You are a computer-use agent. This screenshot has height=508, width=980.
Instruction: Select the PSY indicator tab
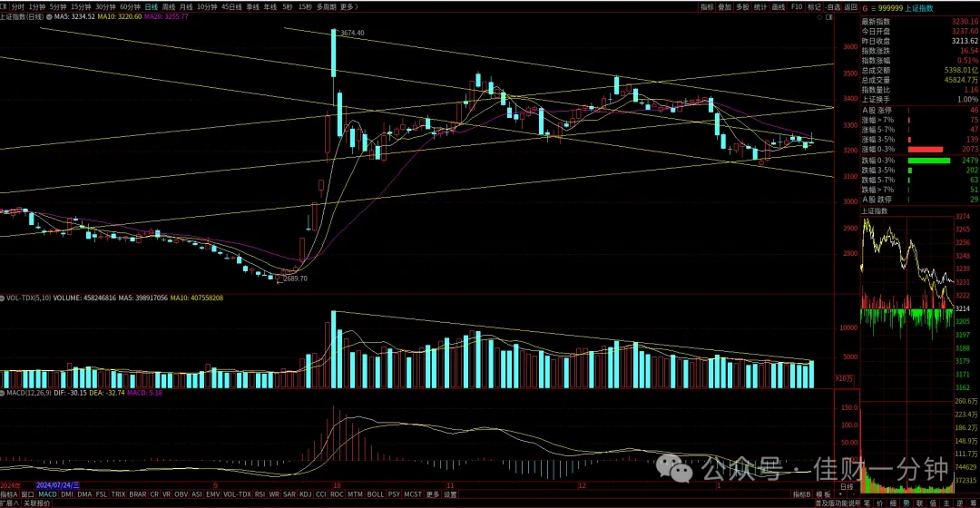394,494
